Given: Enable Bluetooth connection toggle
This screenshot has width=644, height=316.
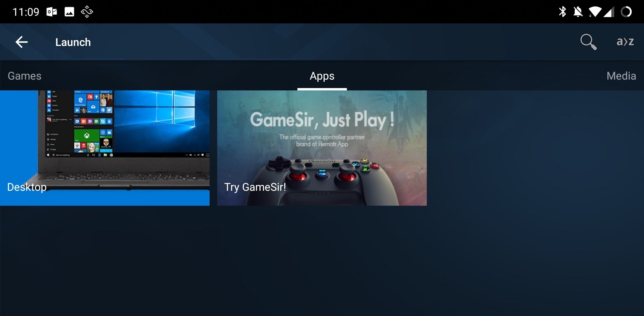Looking at the screenshot, I should 563,11.
